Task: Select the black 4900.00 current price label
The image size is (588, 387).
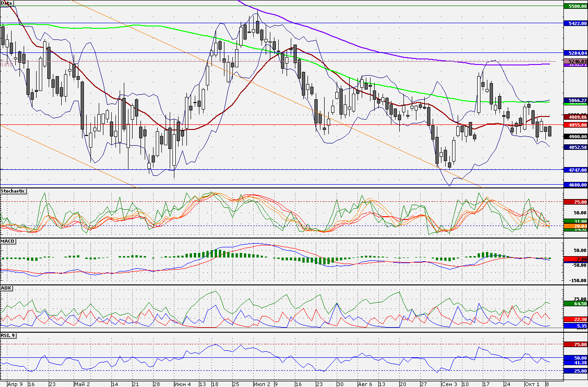Action: (575, 136)
